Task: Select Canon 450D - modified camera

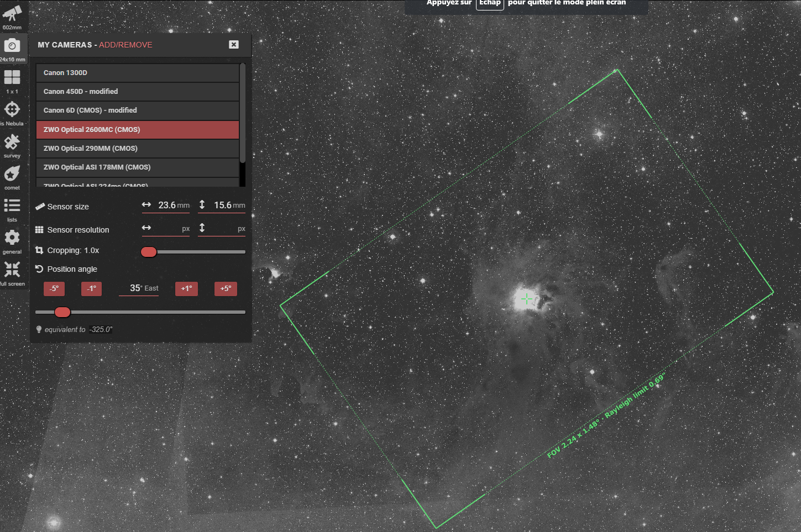Action: click(x=137, y=92)
